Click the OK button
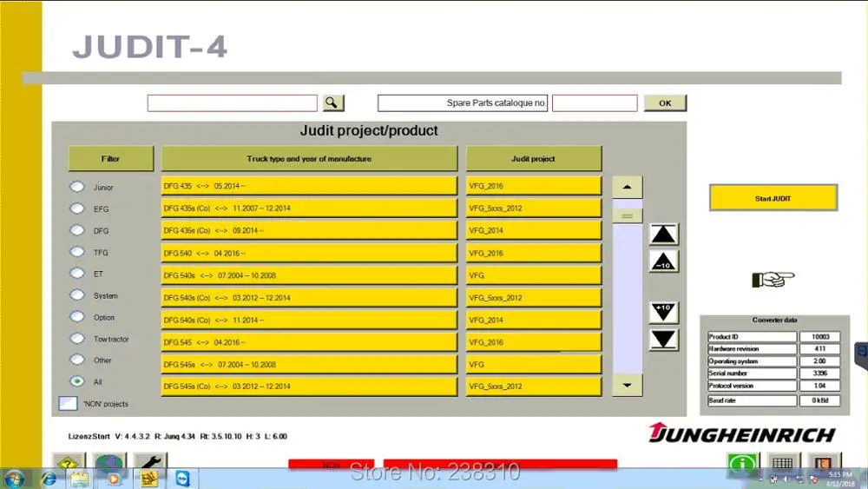This screenshot has height=489, width=868. tap(665, 103)
